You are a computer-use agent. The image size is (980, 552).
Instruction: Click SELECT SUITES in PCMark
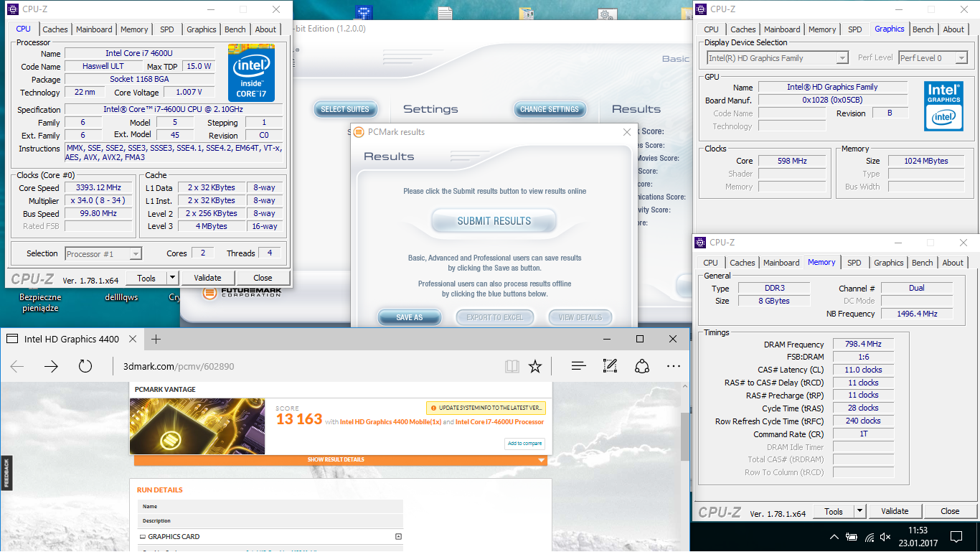[345, 109]
